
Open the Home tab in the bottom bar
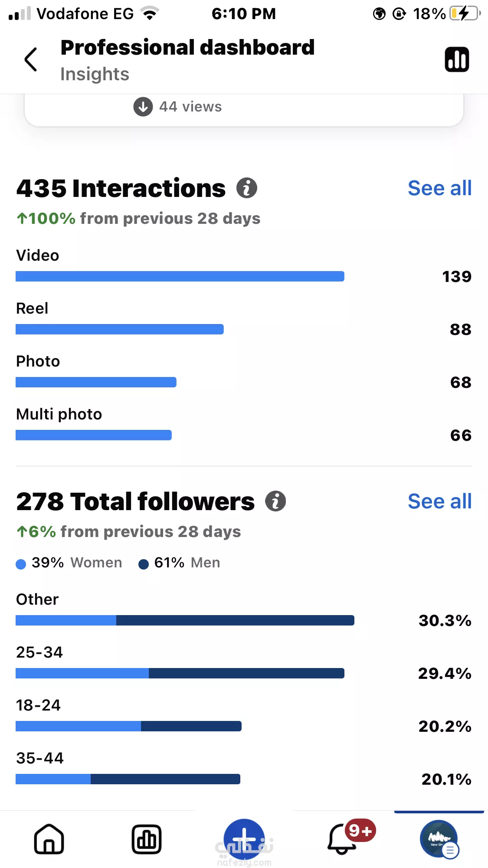click(x=49, y=839)
